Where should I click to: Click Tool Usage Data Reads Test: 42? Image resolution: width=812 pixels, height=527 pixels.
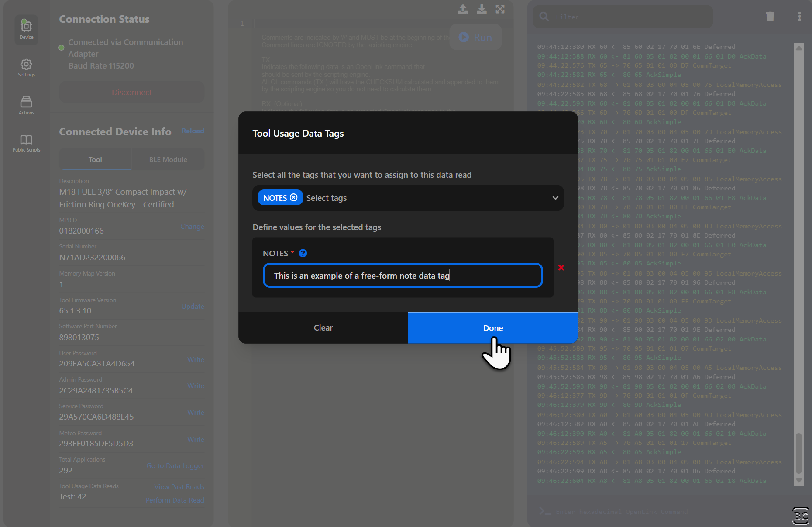point(72,497)
